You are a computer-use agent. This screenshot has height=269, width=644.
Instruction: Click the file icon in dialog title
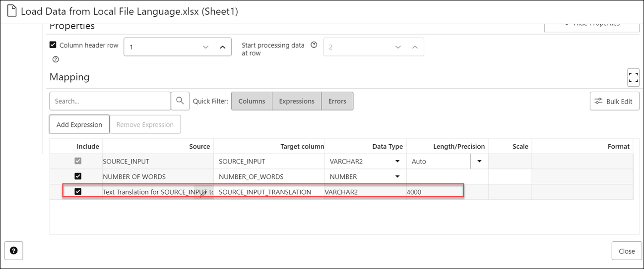coord(12,11)
